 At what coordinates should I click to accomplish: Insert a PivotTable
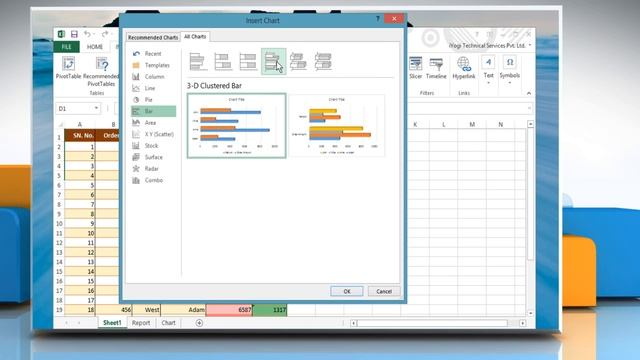pos(68,68)
